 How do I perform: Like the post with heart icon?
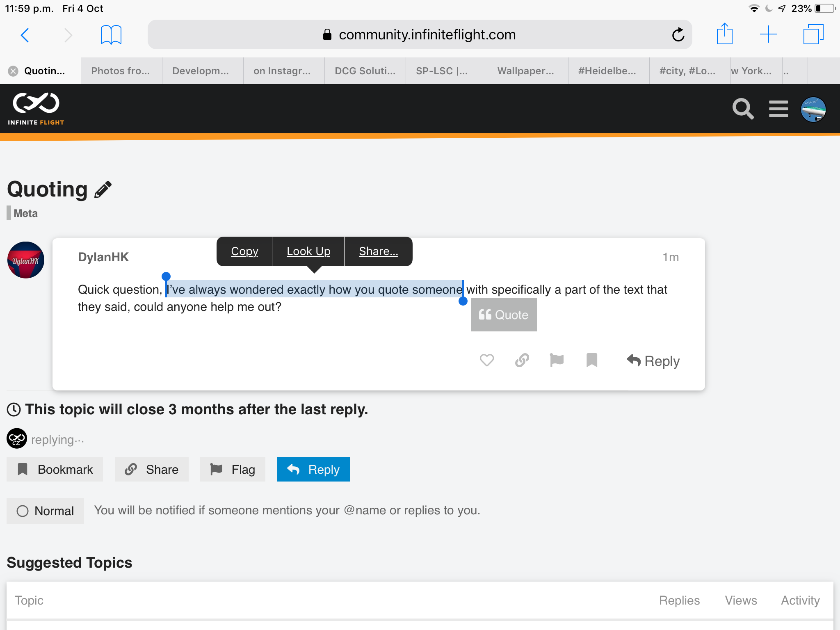[x=487, y=361]
